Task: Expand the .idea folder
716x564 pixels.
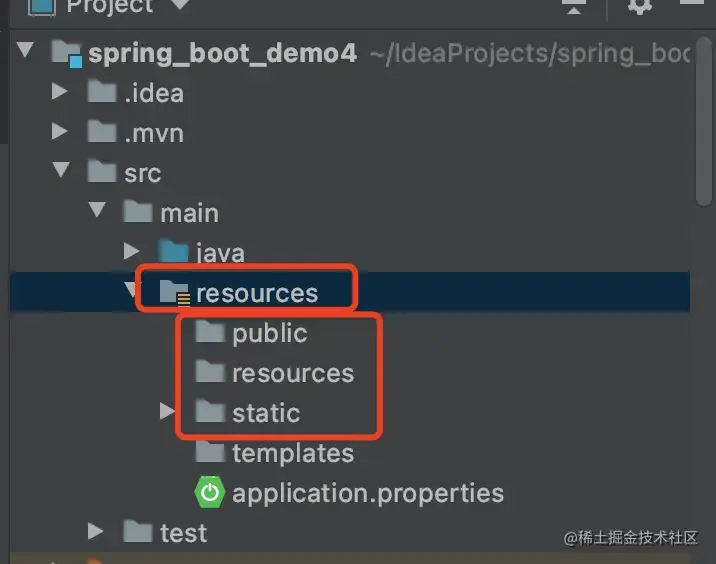Action: 59,92
